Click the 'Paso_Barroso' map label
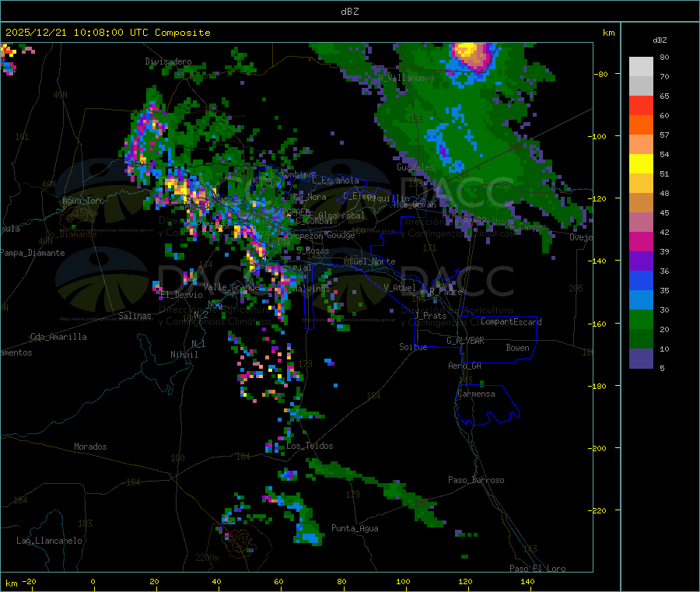Viewport: 700px width, 592px height. coord(476,481)
